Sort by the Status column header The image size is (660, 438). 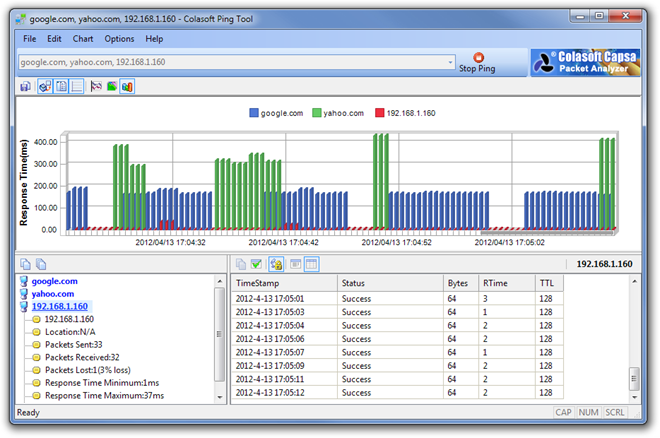[390, 283]
